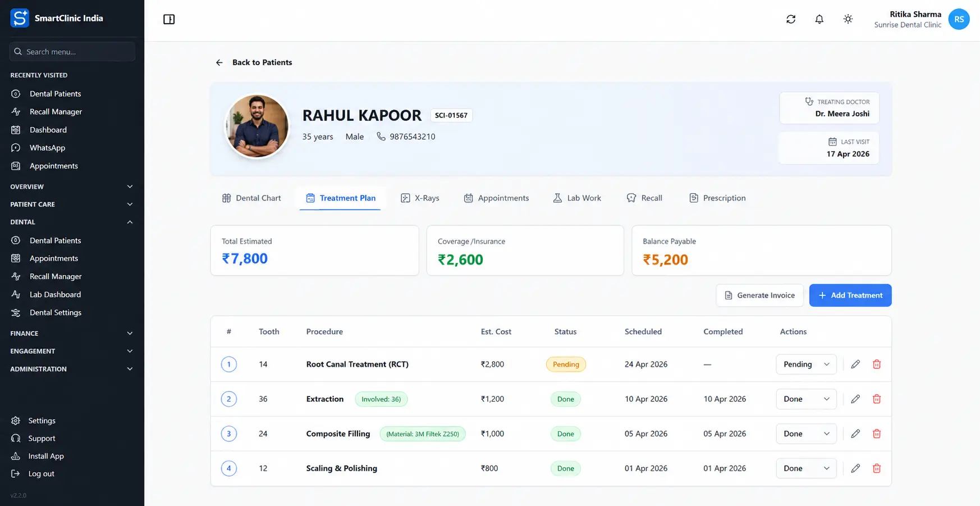Switch to the Recall tab
The image size is (980, 506).
coord(644,198)
